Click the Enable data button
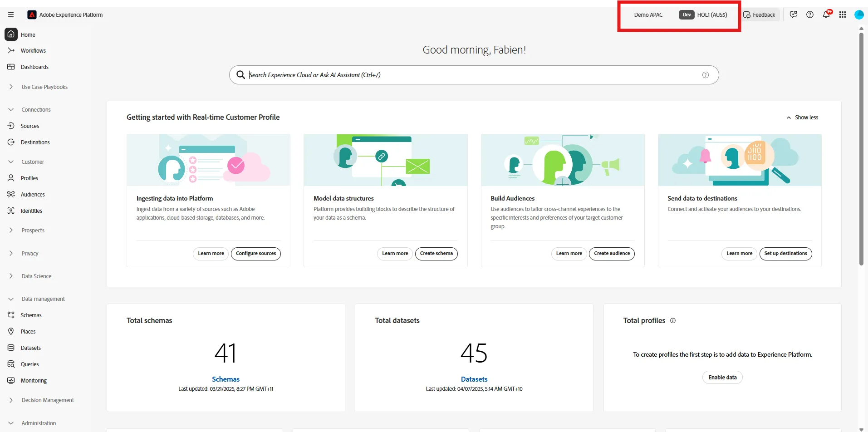Viewport: 868px width, 432px height. click(722, 377)
